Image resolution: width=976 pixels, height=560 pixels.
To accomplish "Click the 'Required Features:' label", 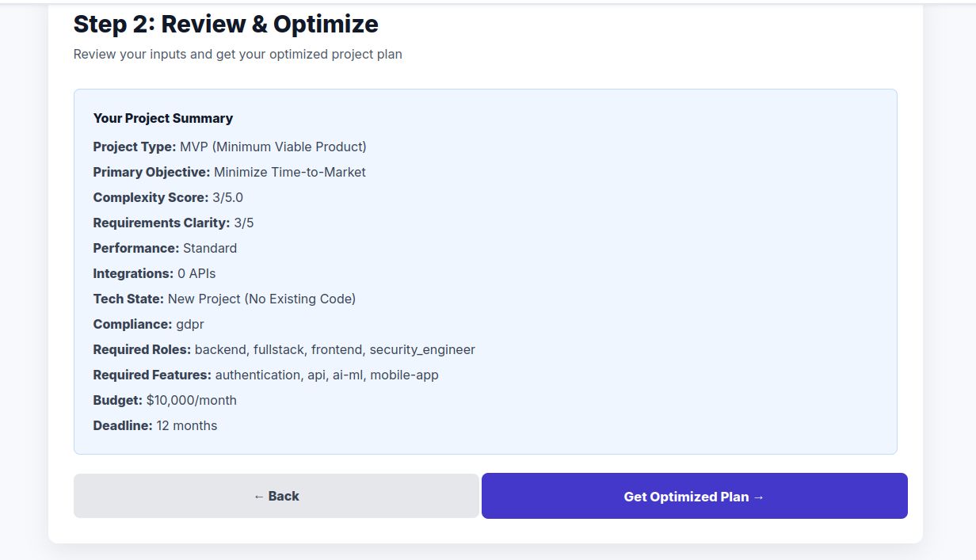I will (152, 375).
